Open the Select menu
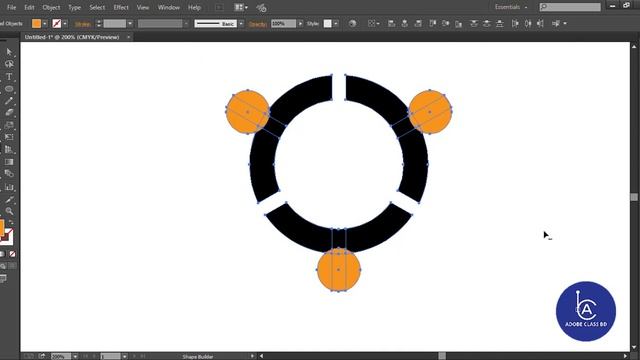This screenshot has height=360, width=640. coord(97,7)
